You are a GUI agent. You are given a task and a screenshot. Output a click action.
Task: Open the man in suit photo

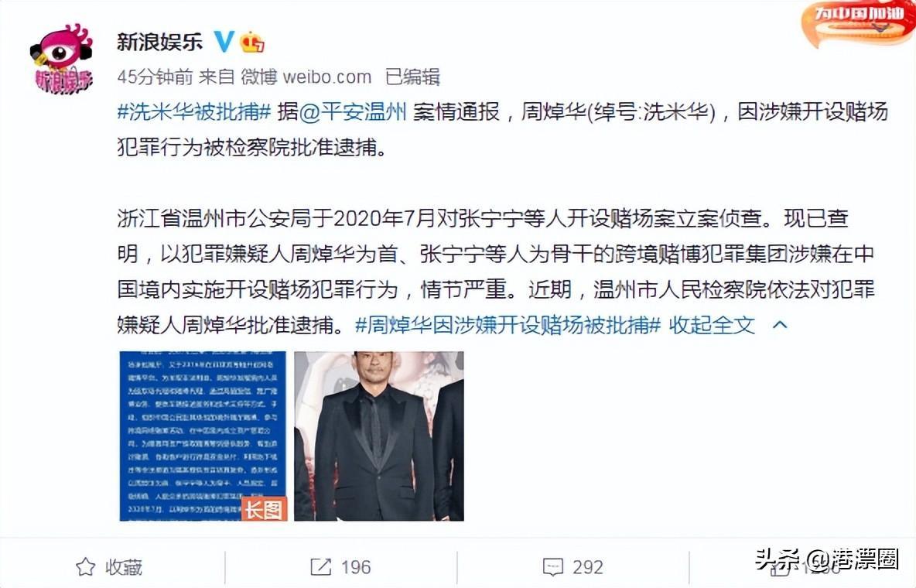pos(379,436)
